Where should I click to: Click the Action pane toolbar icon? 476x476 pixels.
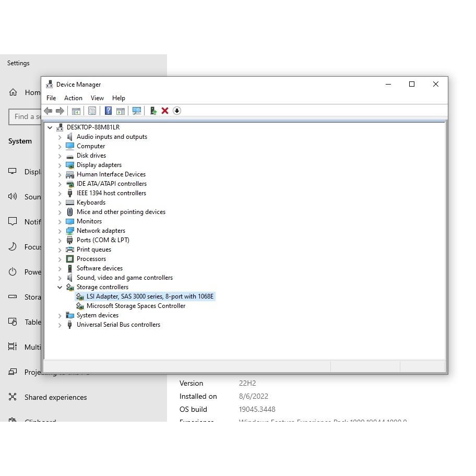click(x=121, y=111)
